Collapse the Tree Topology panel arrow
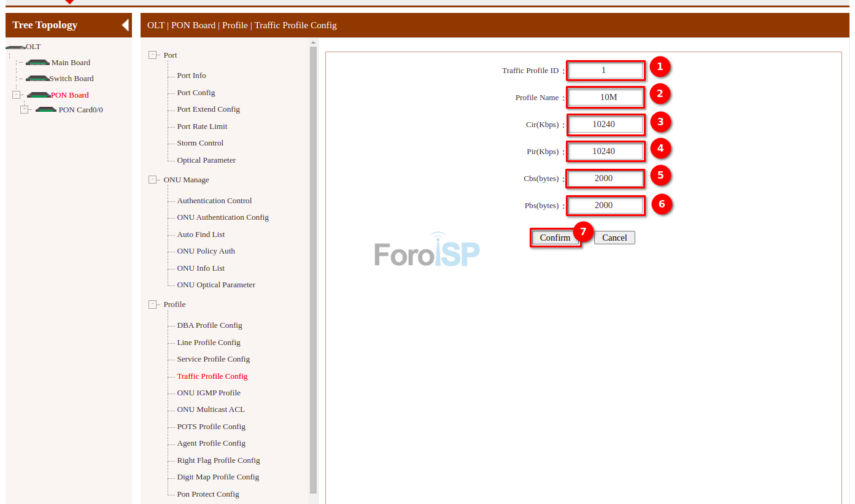855x504 pixels. (125, 25)
